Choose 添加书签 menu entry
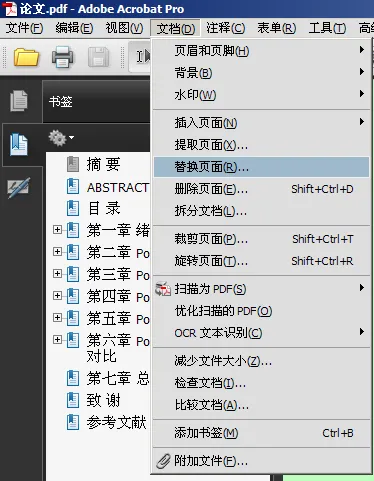The height and width of the screenshot is (481, 374). tap(262, 433)
